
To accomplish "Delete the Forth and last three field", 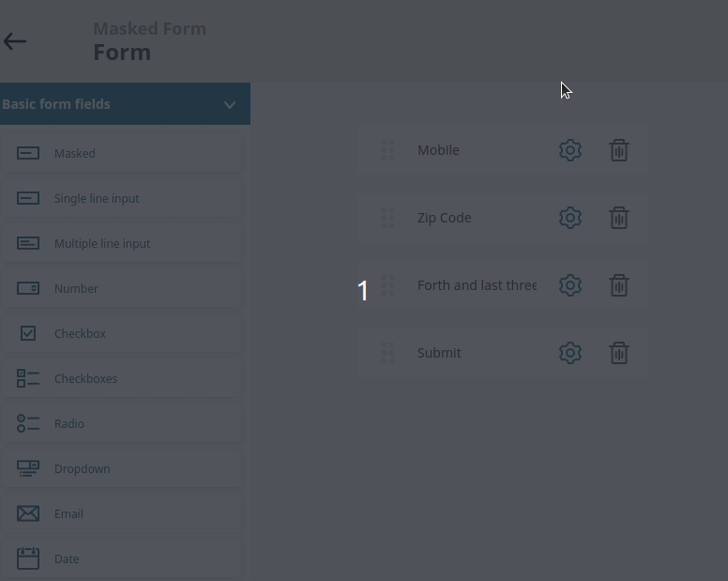I will [619, 285].
